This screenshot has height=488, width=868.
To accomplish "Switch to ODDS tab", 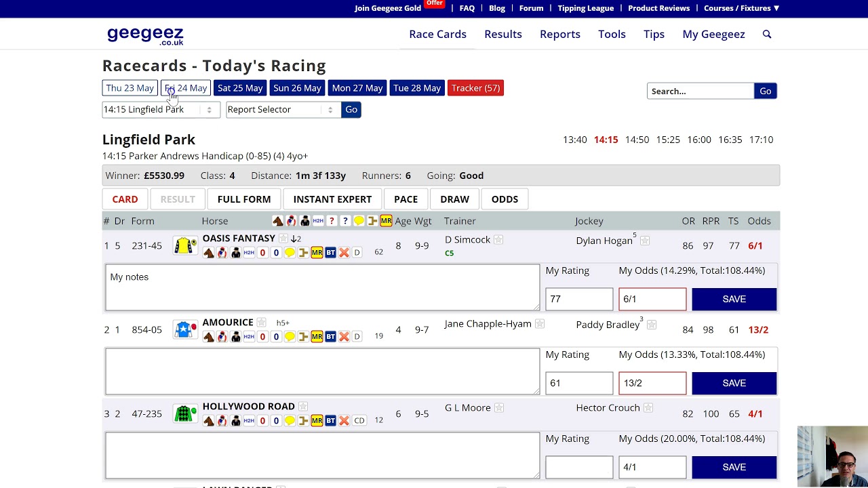I will 505,199.
